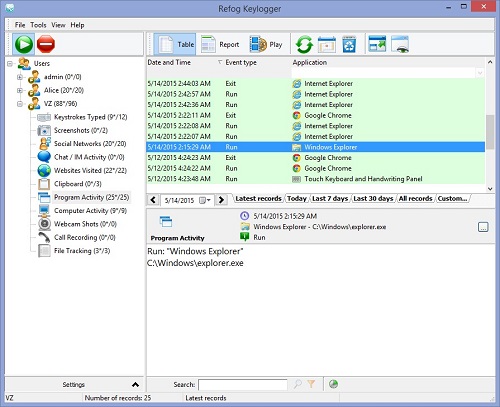Image resolution: width=500 pixels, height=407 pixels.
Task: Expand the admin user node
Action: pos(20,77)
